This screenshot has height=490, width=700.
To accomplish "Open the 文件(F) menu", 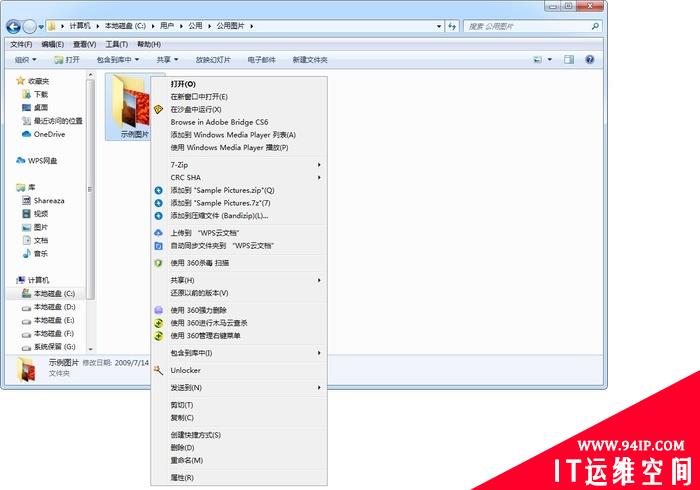I will [21, 44].
